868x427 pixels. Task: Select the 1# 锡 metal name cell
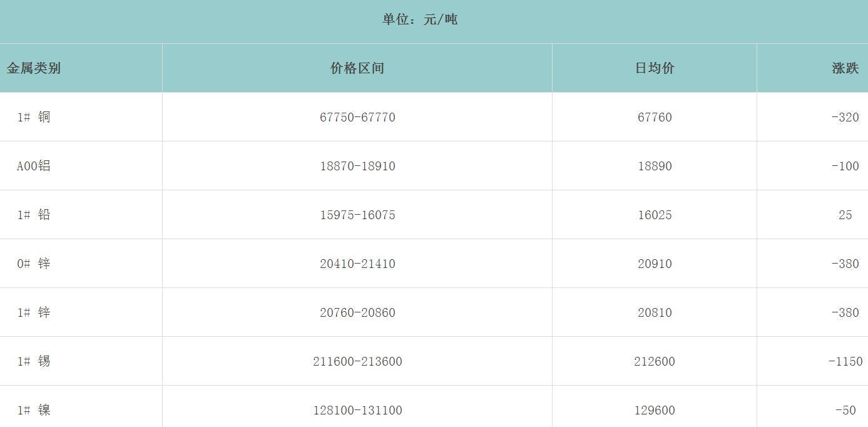click(34, 361)
